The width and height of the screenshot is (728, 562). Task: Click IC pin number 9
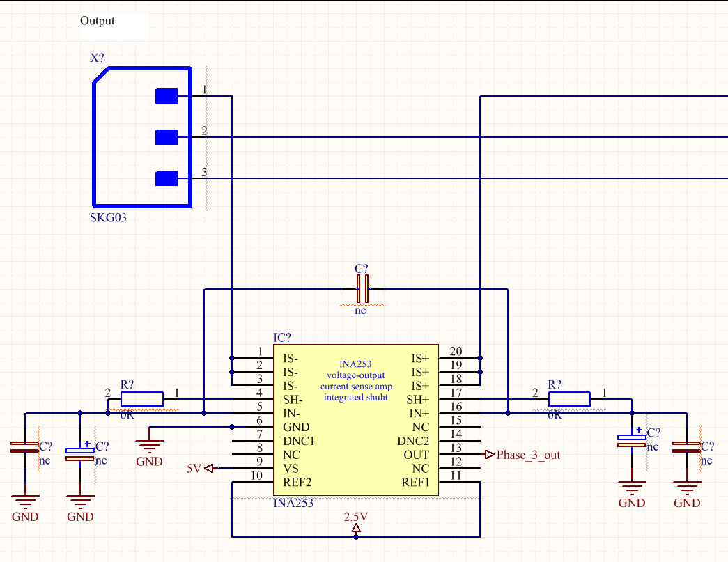tap(260, 462)
